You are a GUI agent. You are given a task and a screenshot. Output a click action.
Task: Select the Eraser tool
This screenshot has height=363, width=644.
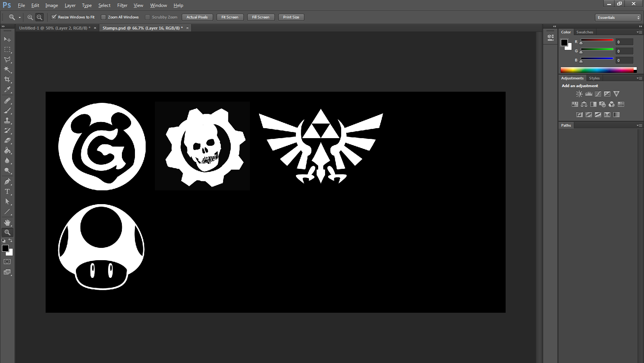pos(7,140)
